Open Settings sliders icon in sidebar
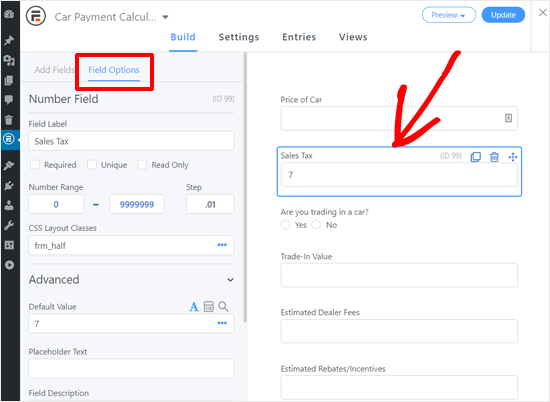 [x=9, y=245]
